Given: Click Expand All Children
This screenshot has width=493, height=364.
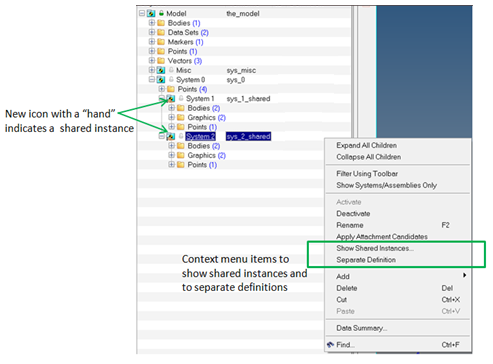Looking at the screenshot, I should 366,145.
